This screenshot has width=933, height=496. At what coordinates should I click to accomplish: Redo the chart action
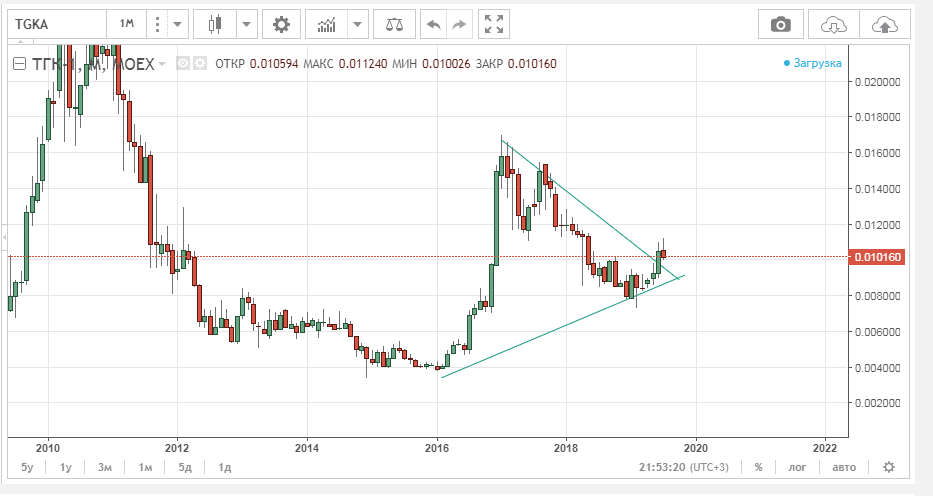pyautogui.click(x=459, y=24)
